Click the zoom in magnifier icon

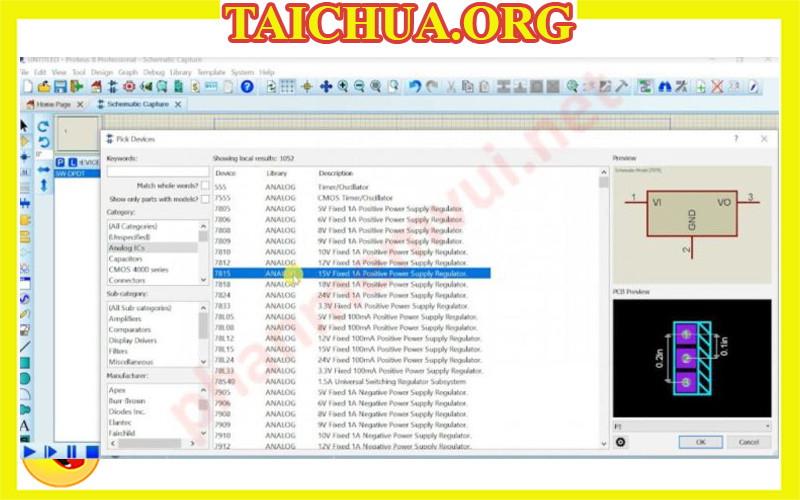(x=343, y=87)
